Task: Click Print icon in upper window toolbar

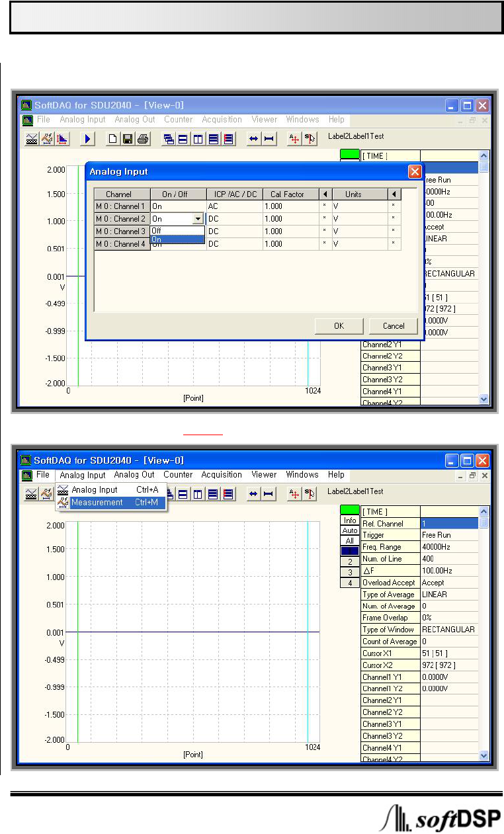Action: pos(142,138)
